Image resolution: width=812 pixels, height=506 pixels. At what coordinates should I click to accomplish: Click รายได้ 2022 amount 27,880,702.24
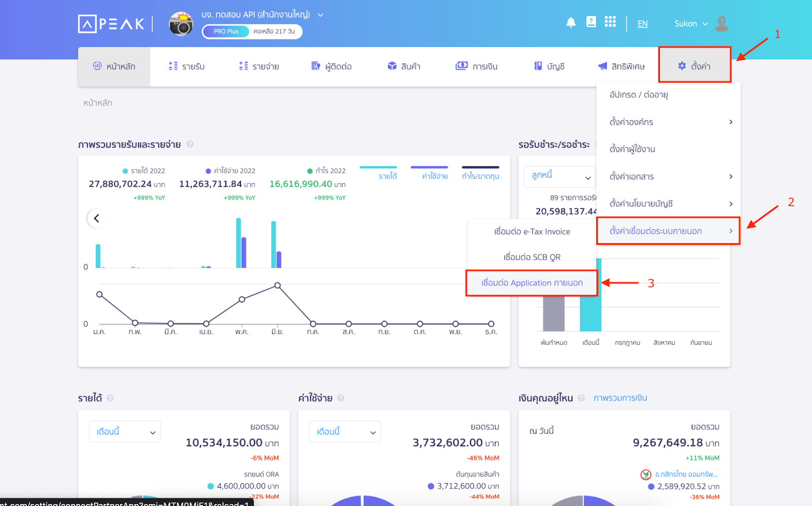click(x=120, y=184)
